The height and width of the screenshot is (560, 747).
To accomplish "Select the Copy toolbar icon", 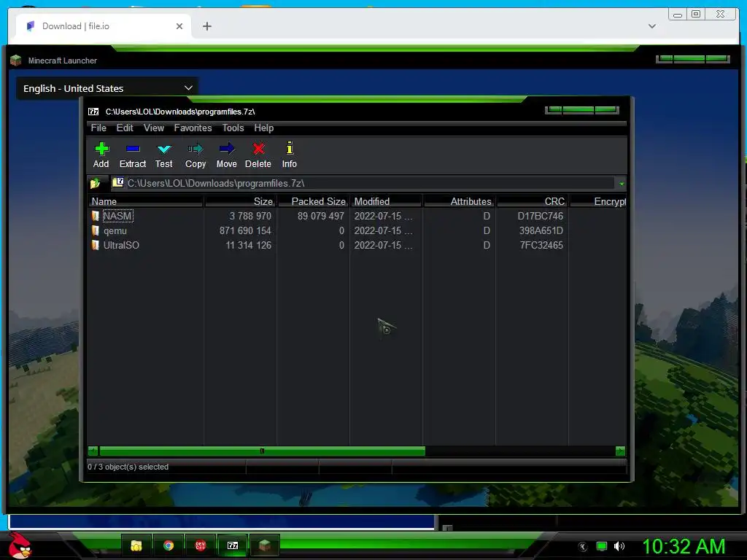I will (196, 155).
